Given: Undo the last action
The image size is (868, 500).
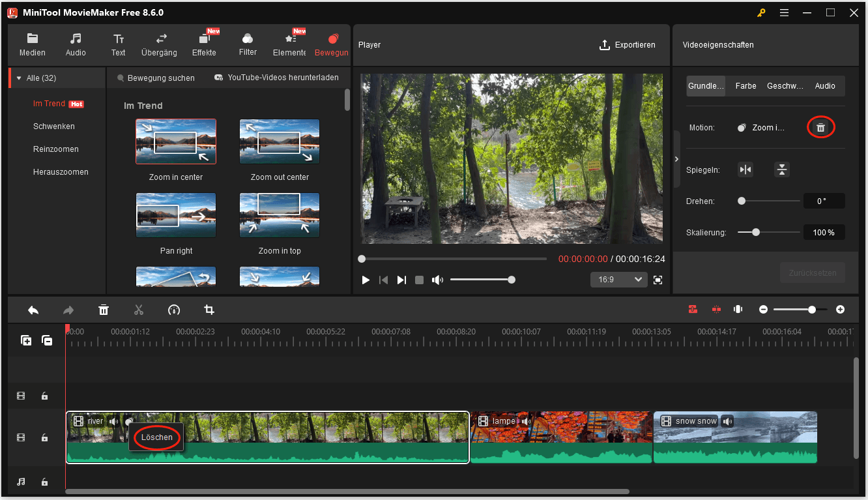Looking at the screenshot, I should point(33,310).
